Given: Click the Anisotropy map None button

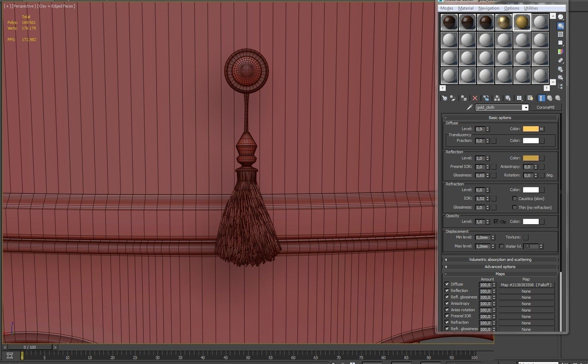Looking at the screenshot, I should [526, 304].
